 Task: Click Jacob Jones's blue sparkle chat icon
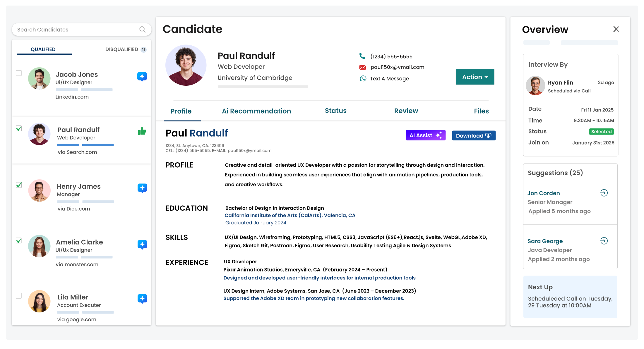click(142, 77)
